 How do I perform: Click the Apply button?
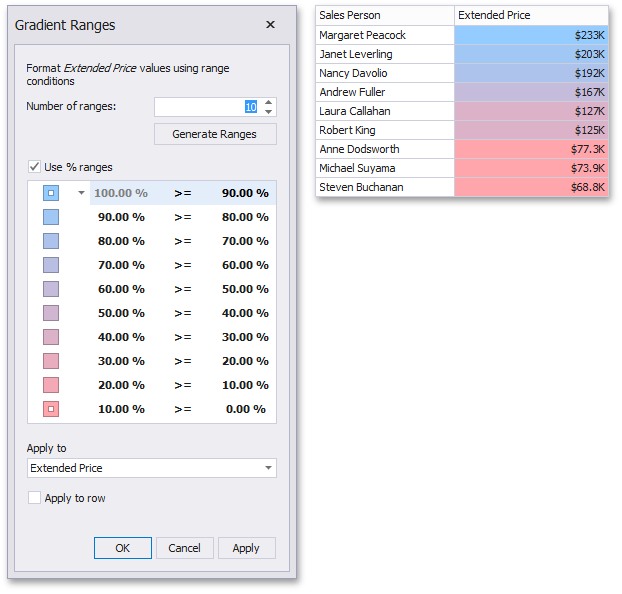pos(246,548)
